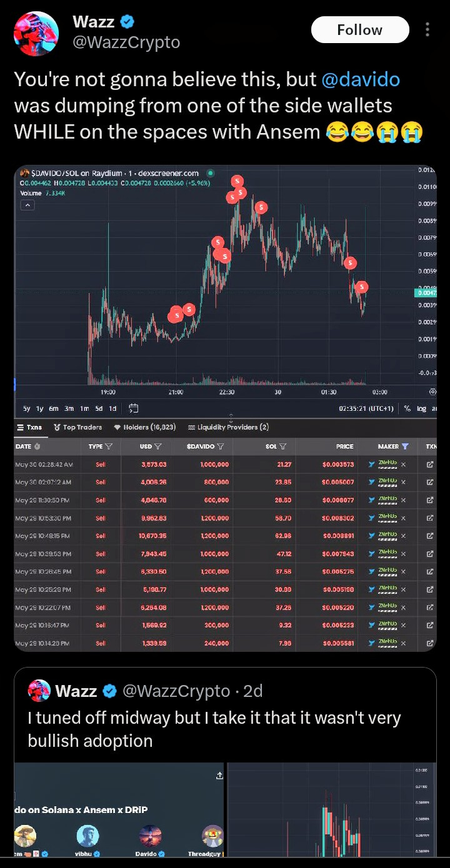Select the 1m time range
Viewport: 450px width, 868px height.
tap(84, 408)
